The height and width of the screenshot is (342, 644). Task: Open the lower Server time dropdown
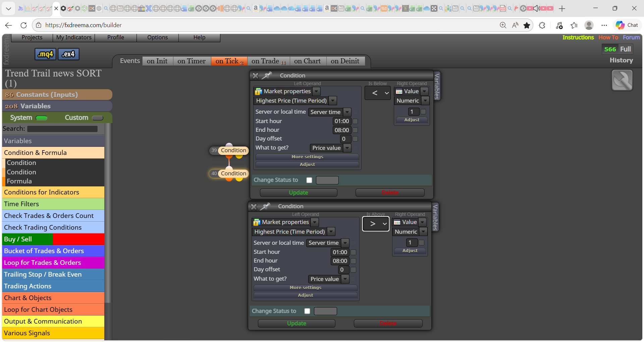pyautogui.click(x=328, y=243)
